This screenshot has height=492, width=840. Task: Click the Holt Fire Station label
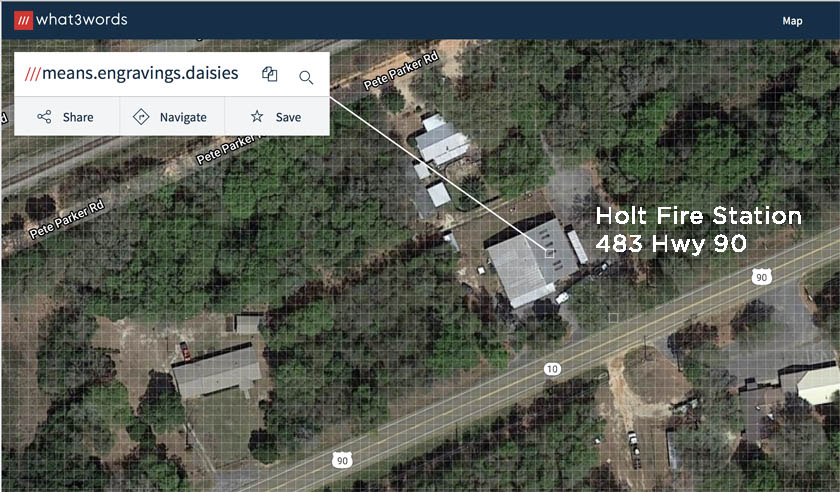699,216
